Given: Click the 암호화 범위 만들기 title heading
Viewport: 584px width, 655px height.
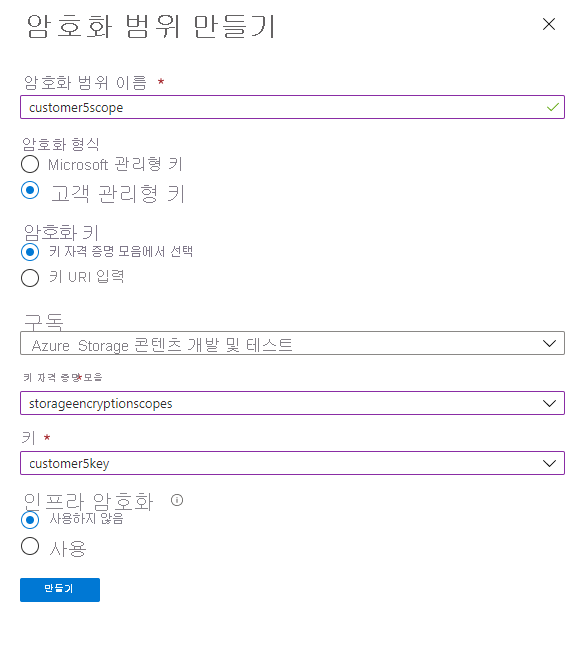Looking at the screenshot, I should [x=151, y=26].
